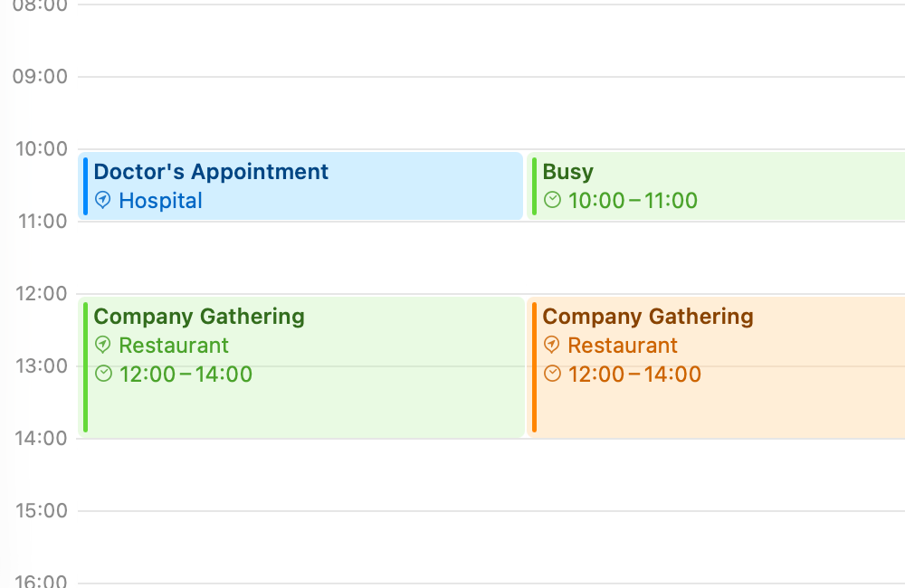The height and width of the screenshot is (588, 905).
Task: Click the green accent bar on the Busy event
Action: pos(534,185)
